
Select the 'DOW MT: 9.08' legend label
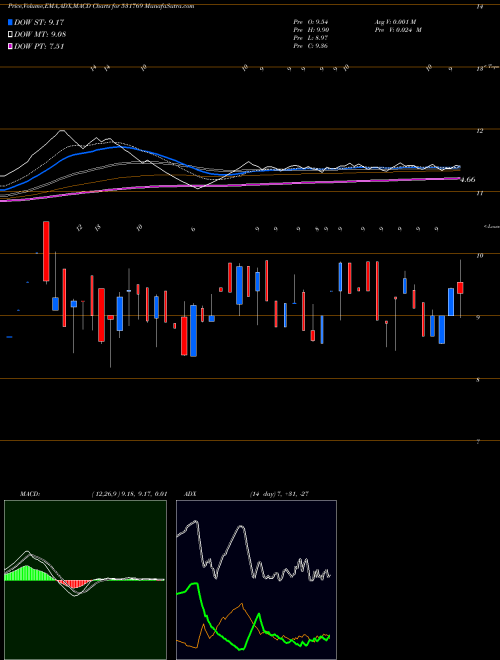tap(40, 35)
